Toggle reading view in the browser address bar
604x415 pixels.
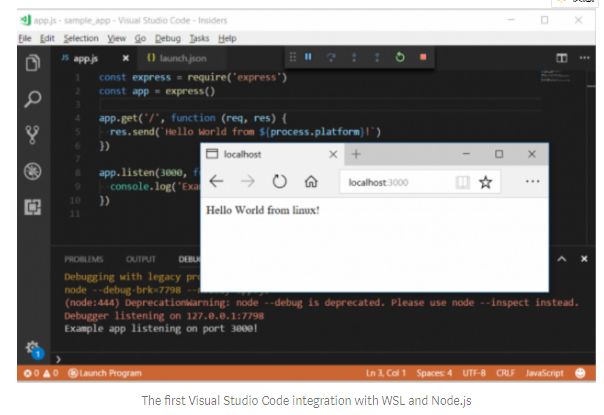(462, 182)
